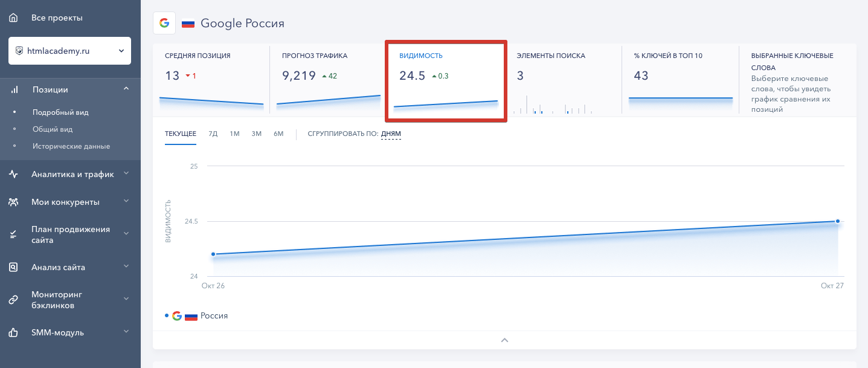The image size is (868, 368).
Task: Switch to the 7Д period
Action: (213, 134)
